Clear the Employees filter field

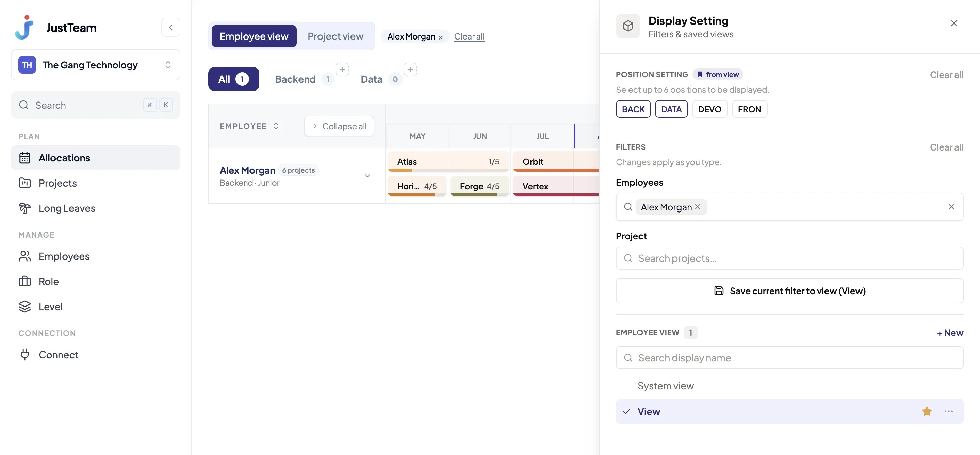(x=951, y=206)
